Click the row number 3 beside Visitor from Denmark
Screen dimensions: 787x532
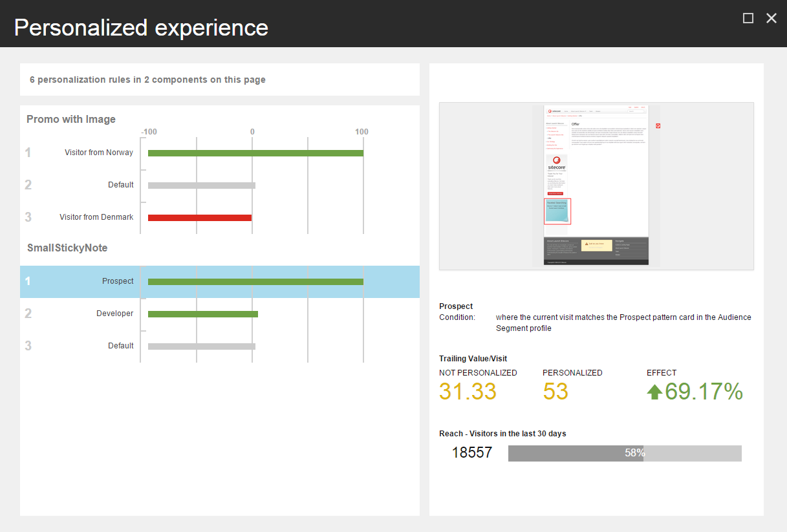(x=27, y=217)
